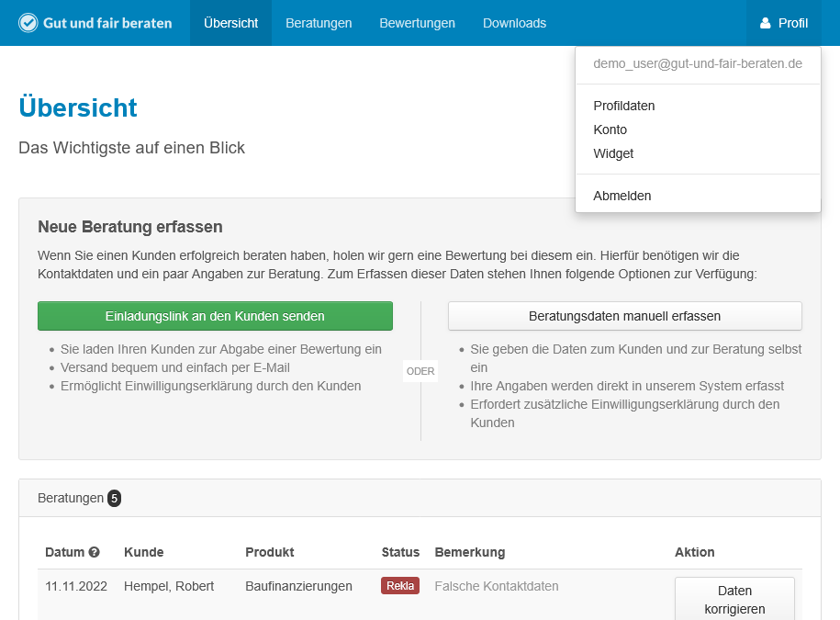Click the help icon next to Datum
The width and height of the screenshot is (840, 620).
pyautogui.click(x=94, y=552)
